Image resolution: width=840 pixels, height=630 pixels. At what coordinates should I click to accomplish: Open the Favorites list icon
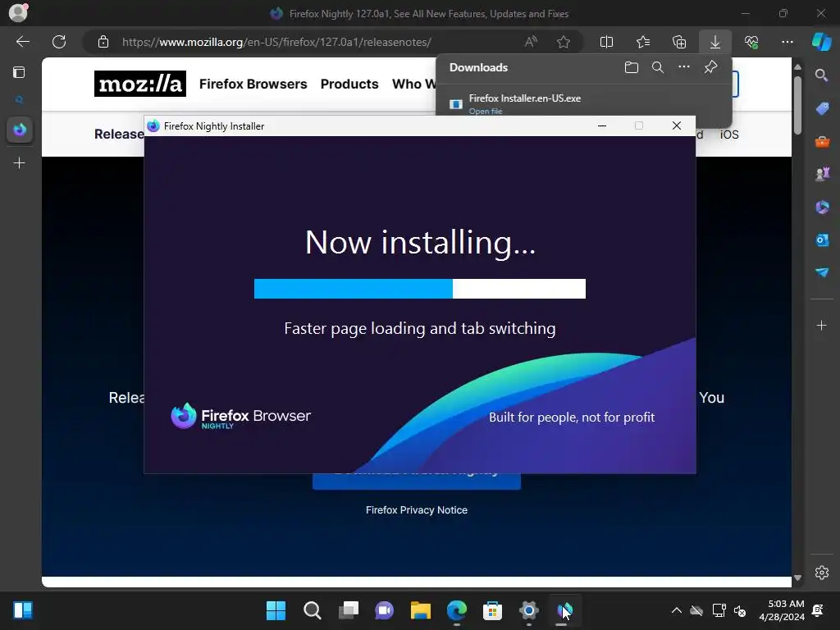[x=643, y=42]
